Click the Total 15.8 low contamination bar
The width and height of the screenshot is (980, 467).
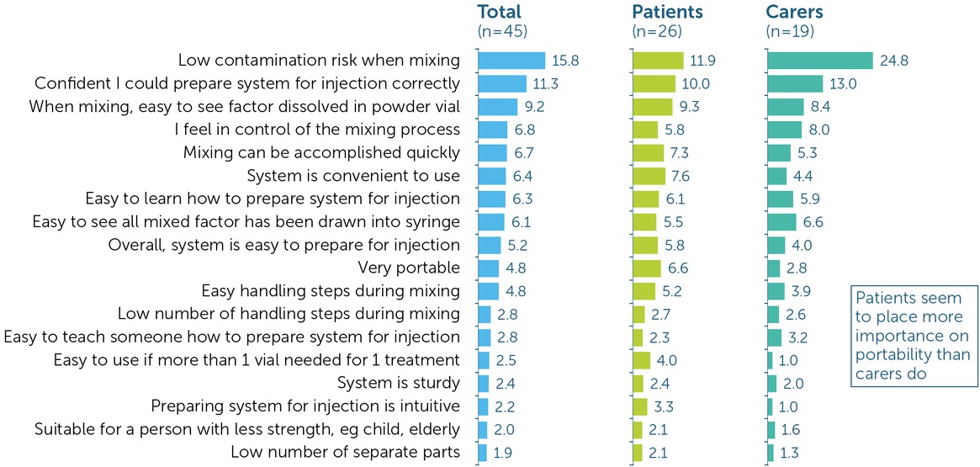pyautogui.click(x=511, y=61)
